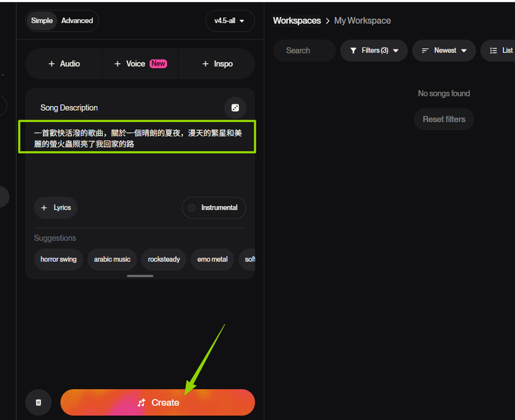Select the arabic music suggestion
Image resolution: width=515 pixels, height=420 pixels.
[x=112, y=260]
